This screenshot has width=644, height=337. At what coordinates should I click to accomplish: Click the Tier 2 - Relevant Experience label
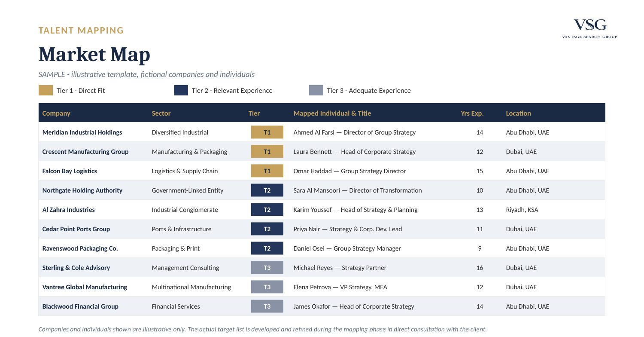pos(232,91)
